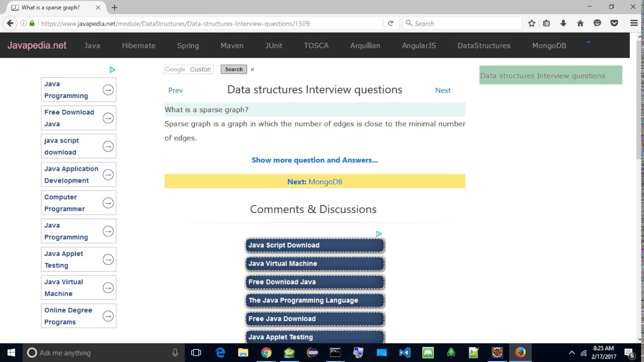Open the Java menu in the navbar
The image size is (644, 362).
(92, 45)
